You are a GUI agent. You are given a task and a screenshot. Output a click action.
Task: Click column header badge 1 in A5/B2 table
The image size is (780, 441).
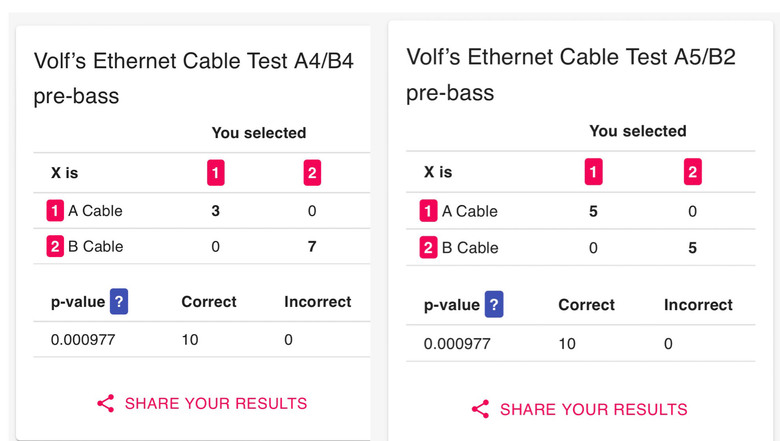pyautogui.click(x=593, y=172)
